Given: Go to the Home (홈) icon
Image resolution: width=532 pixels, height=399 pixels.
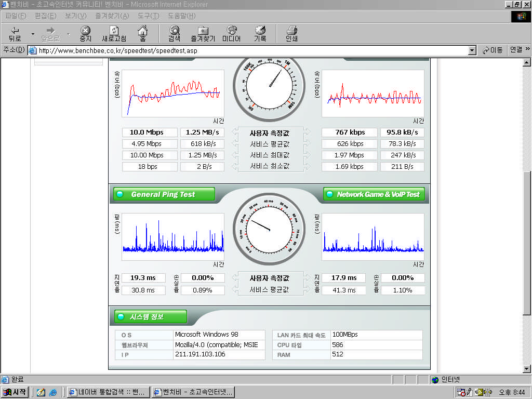Looking at the screenshot, I should pos(142,34).
